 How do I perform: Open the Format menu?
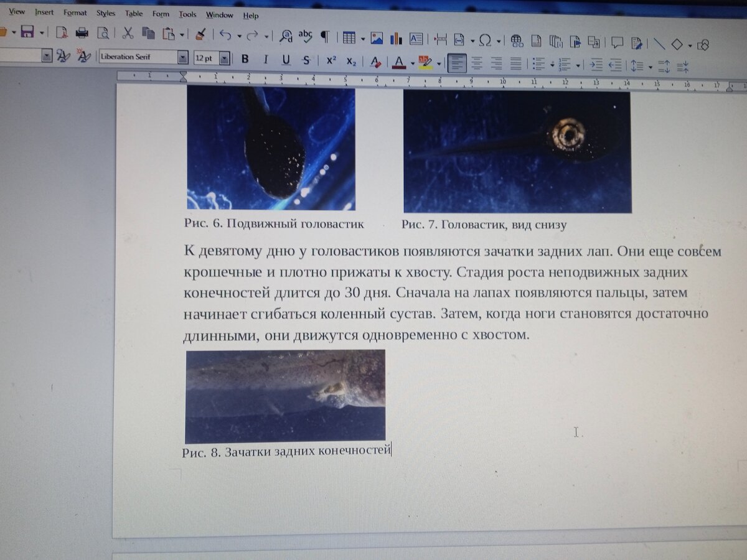pyautogui.click(x=75, y=13)
